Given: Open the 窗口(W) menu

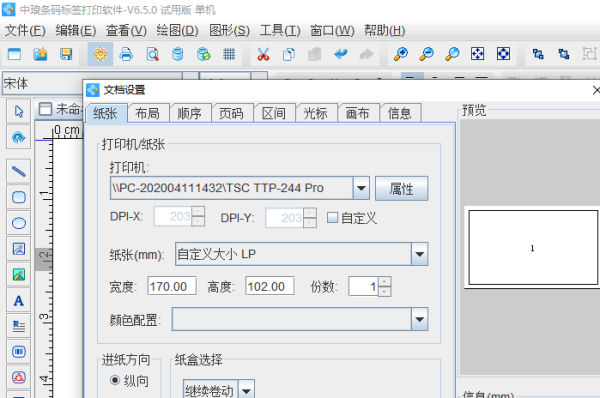Looking at the screenshot, I should [x=332, y=30].
